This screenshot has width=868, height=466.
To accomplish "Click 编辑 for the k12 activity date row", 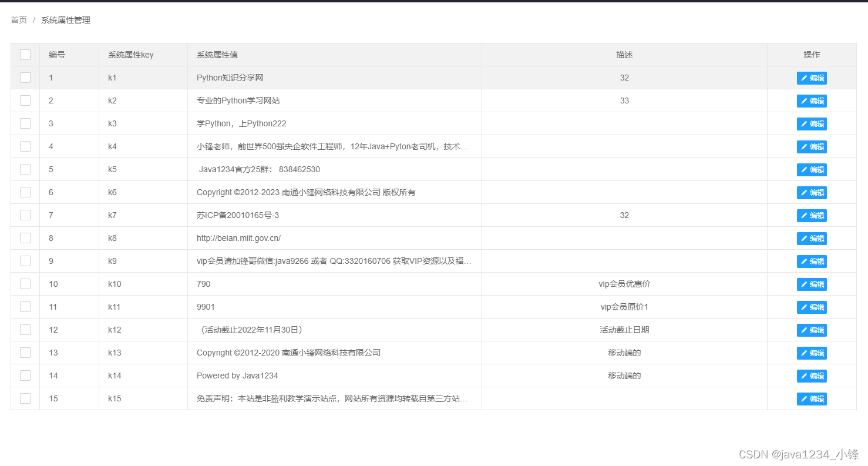I will 812,330.
